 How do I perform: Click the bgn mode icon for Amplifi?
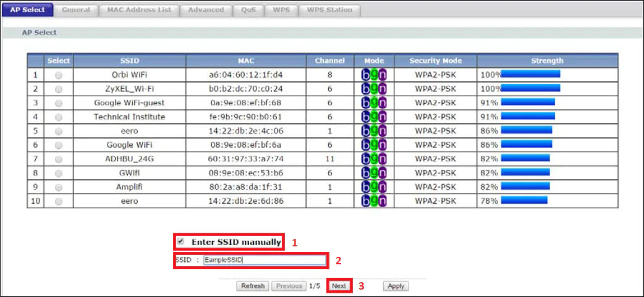(x=374, y=187)
